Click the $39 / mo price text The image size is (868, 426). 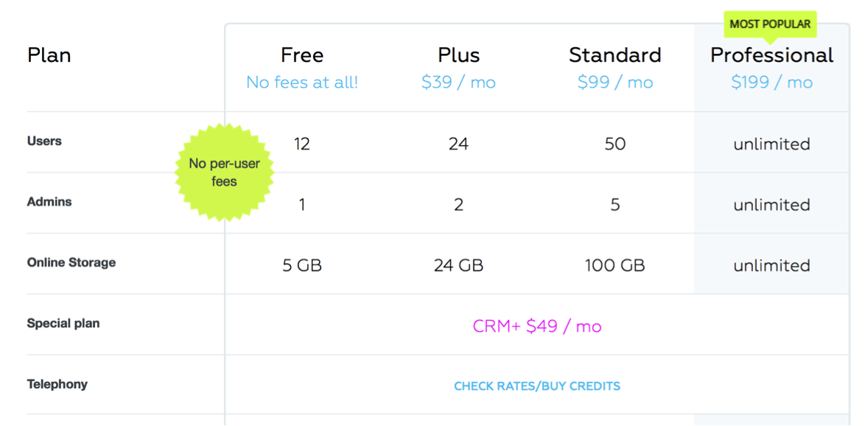(x=458, y=83)
